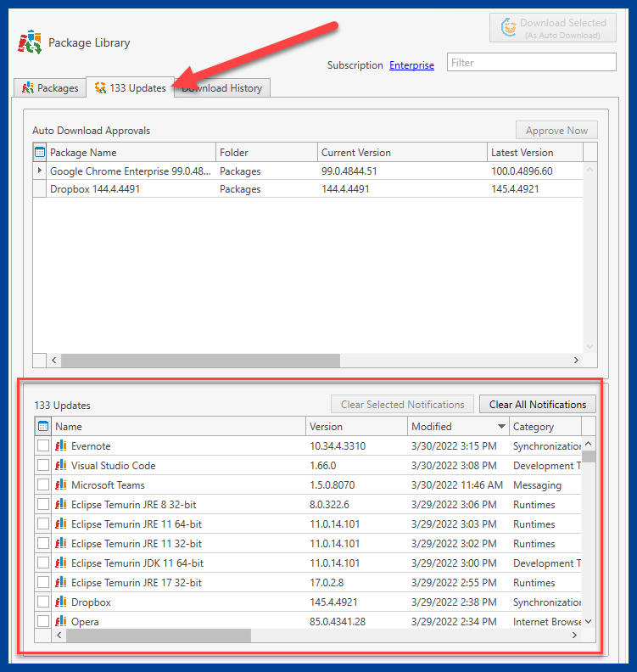The width and height of the screenshot is (637, 672).
Task: Sort by Package Name column header
Action: (x=131, y=152)
